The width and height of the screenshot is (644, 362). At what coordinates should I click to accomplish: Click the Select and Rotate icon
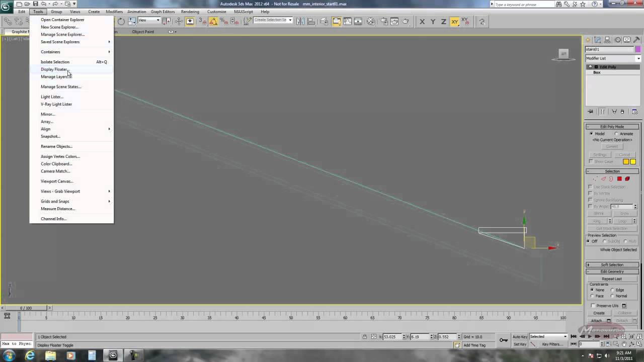[121, 21]
